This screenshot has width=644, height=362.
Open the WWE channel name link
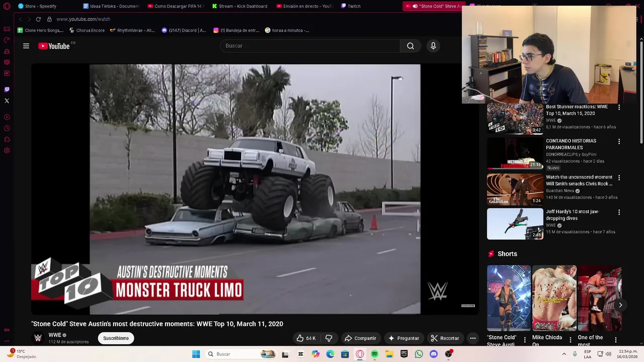click(x=55, y=335)
